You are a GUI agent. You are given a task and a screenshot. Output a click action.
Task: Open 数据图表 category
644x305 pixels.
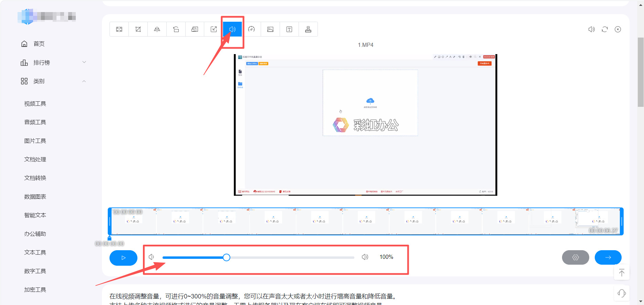(x=35, y=197)
